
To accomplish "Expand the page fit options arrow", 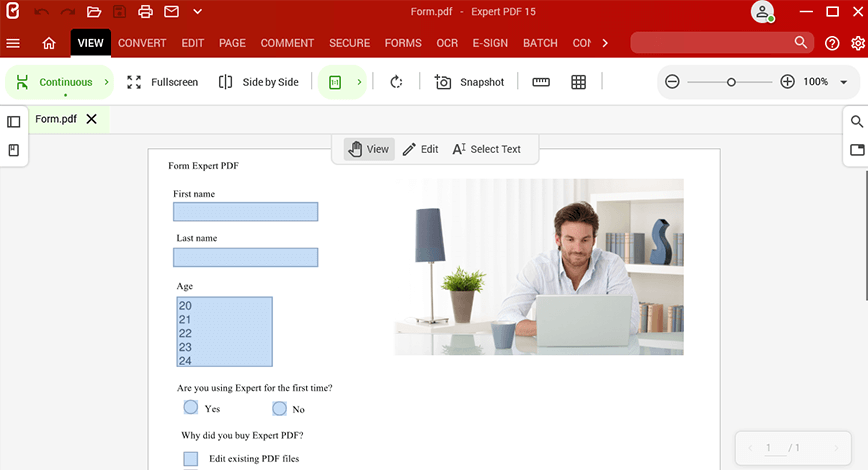I will point(359,82).
